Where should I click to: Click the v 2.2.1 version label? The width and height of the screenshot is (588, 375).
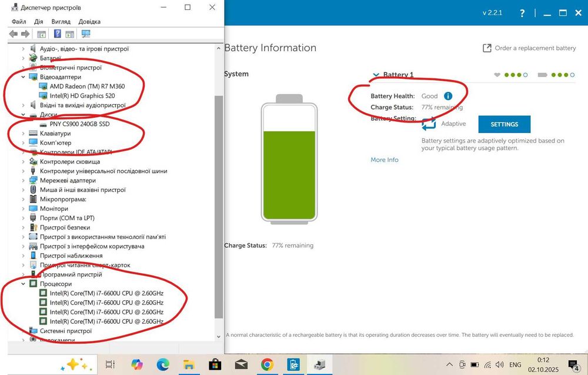click(x=492, y=13)
